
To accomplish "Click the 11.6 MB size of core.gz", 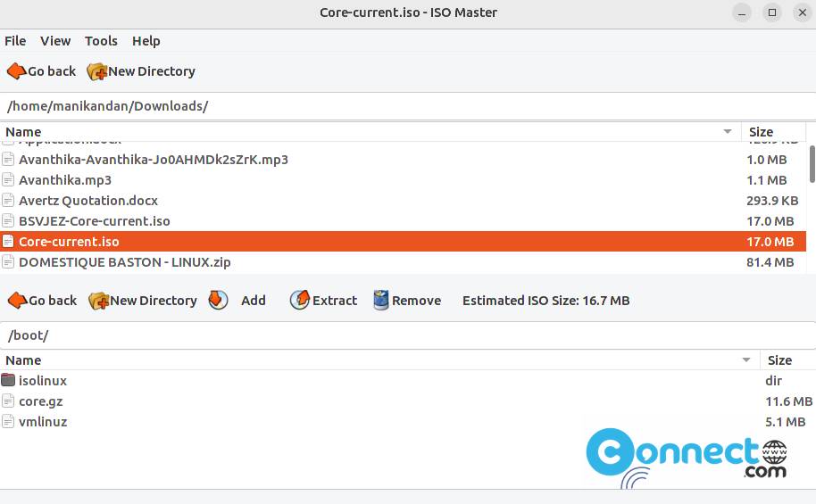I will coord(788,401).
